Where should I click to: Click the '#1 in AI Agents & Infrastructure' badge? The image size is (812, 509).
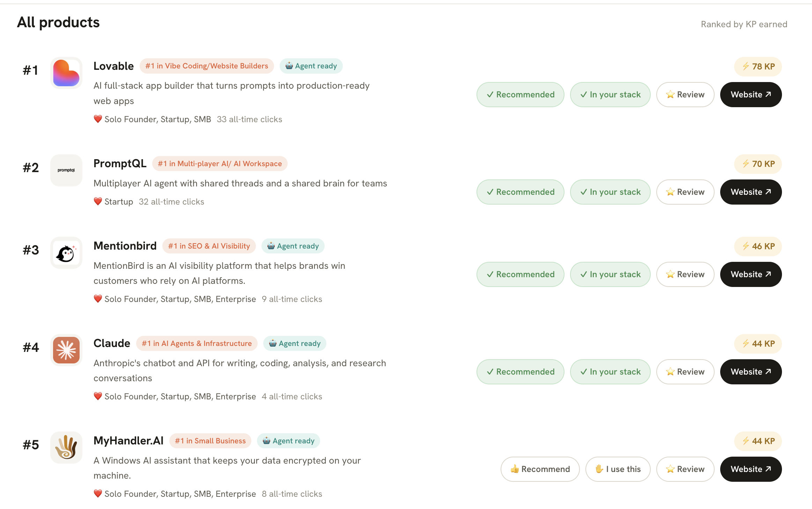click(x=197, y=344)
